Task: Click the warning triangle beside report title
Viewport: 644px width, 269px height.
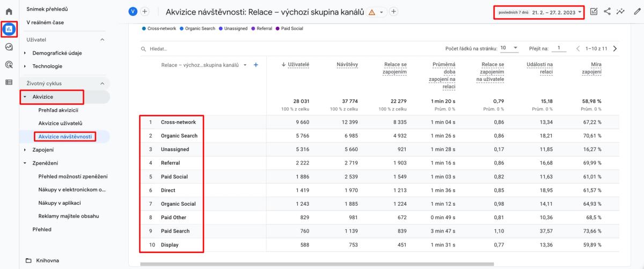Action: point(370,12)
